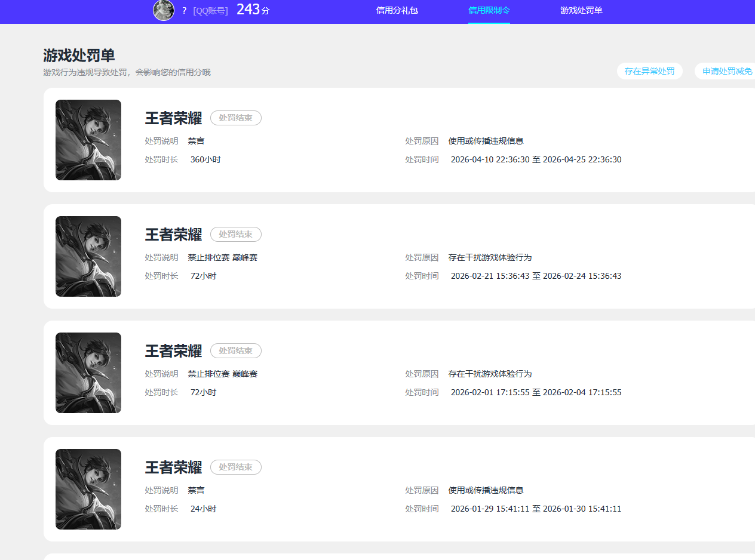Click 处罚结束 badge on the 2026-02-21 card
This screenshot has width=755, height=560.
coord(236,235)
